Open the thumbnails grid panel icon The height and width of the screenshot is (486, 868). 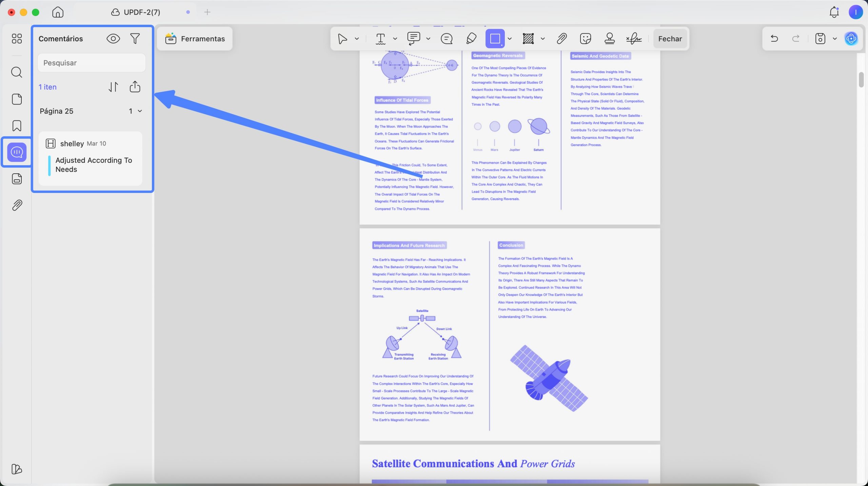tap(17, 39)
